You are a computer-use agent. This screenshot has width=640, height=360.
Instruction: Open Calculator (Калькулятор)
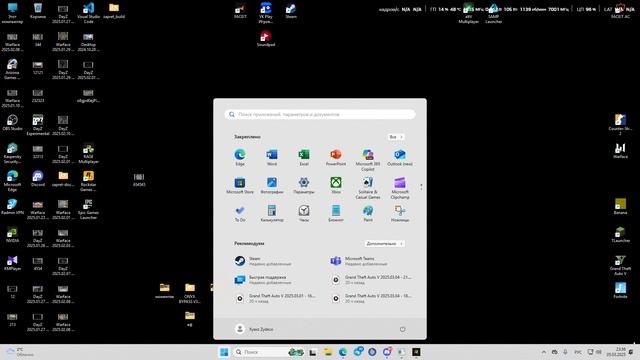click(272, 213)
